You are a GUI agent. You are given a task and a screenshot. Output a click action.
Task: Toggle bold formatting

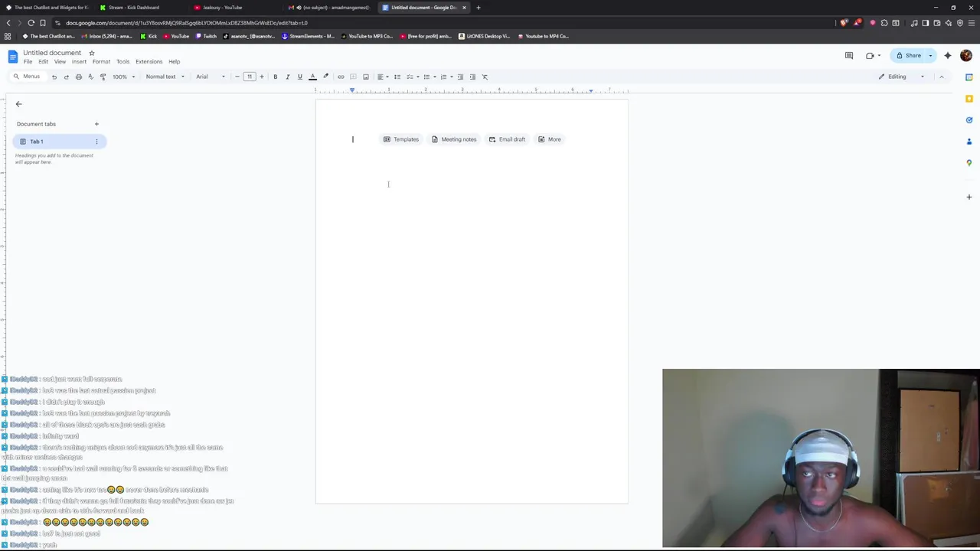[275, 77]
